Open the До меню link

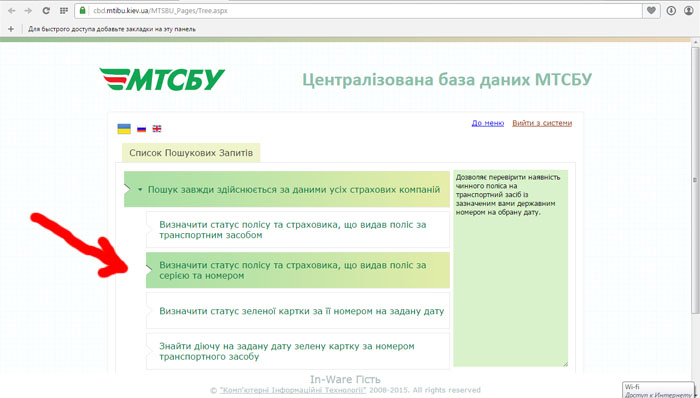pos(488,123)
